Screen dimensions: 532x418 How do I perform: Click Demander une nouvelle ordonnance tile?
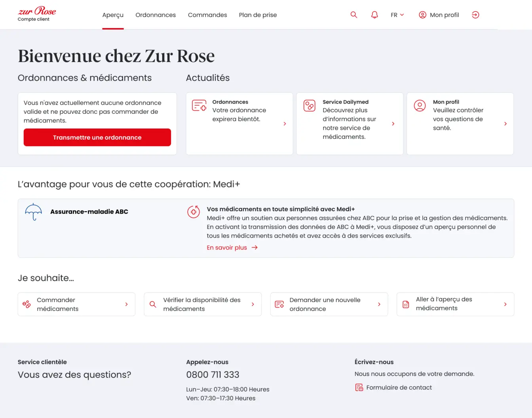(329, 304)
